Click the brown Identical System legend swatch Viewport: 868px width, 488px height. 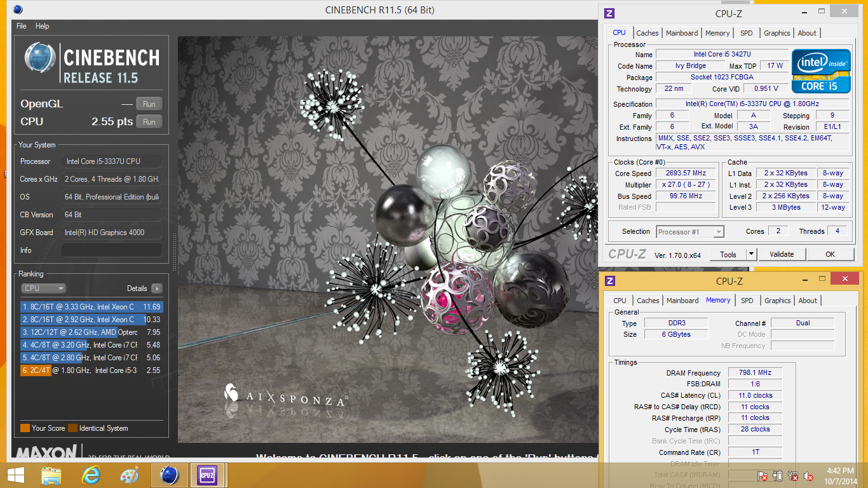pyautogui.click(x=72, y=428)
